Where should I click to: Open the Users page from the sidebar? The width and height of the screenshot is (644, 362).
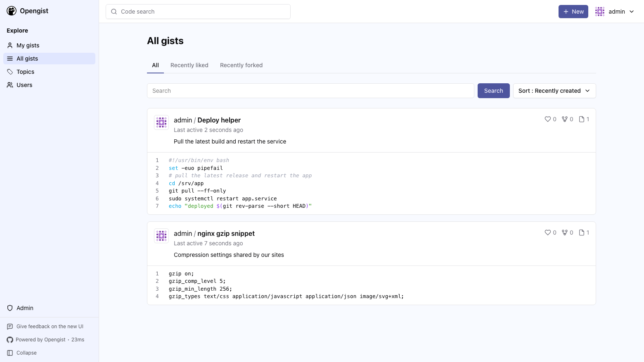pos(49,85)
